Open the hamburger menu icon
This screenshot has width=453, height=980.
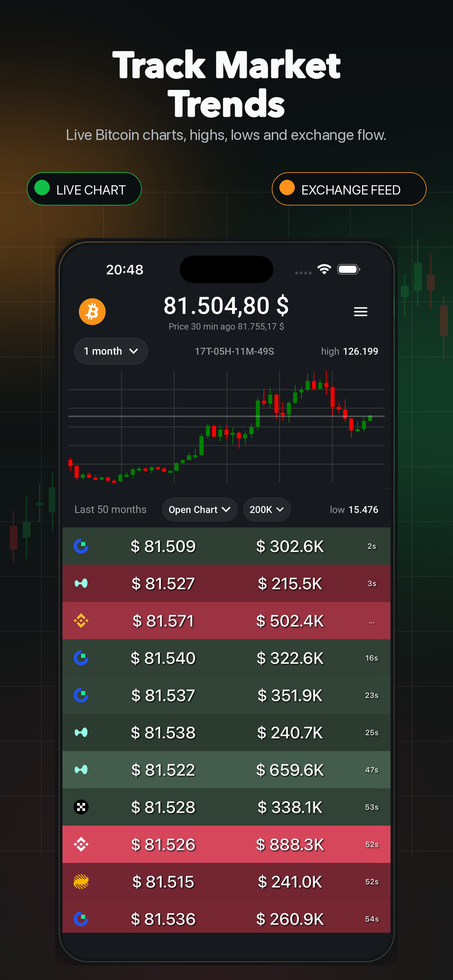361,311
